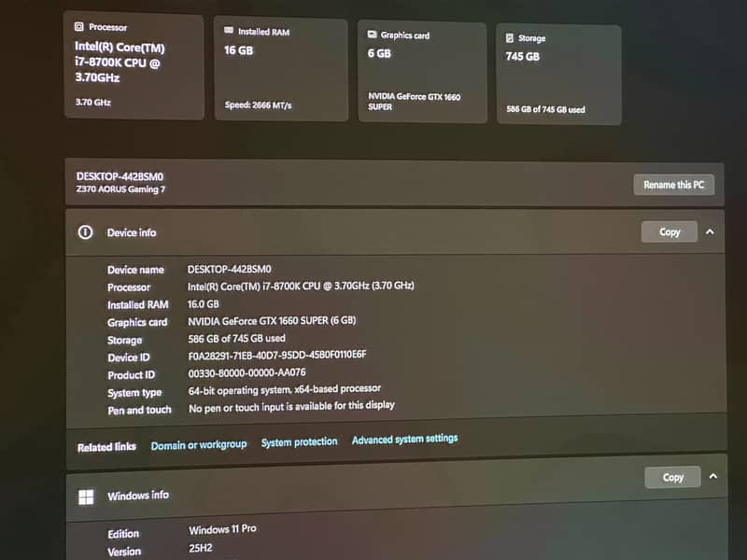Click Speed: 2666 MT/s text
This screenshot has width=747, height=560.
coord(259,105)
